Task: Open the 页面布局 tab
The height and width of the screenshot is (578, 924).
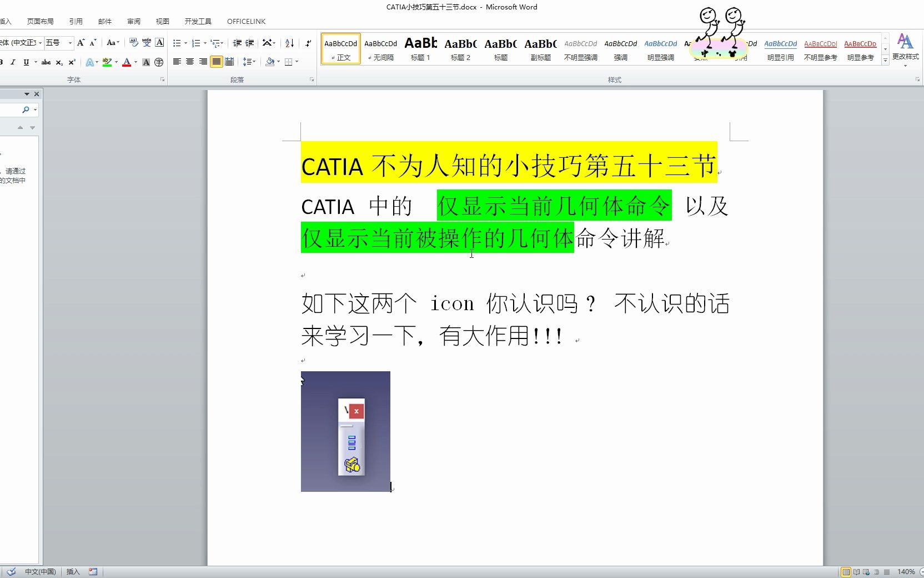Action: click(x=41, y=21)
